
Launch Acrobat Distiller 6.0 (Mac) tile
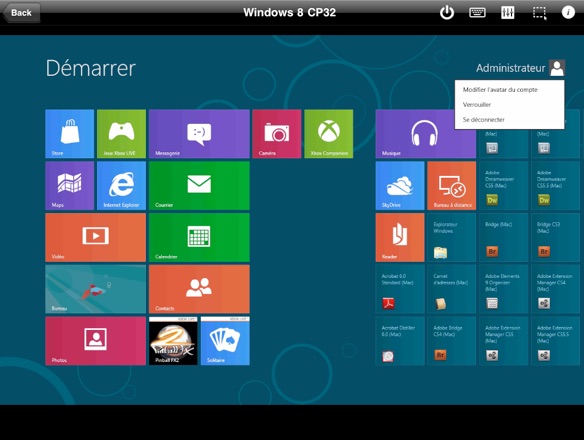point(400,341)
